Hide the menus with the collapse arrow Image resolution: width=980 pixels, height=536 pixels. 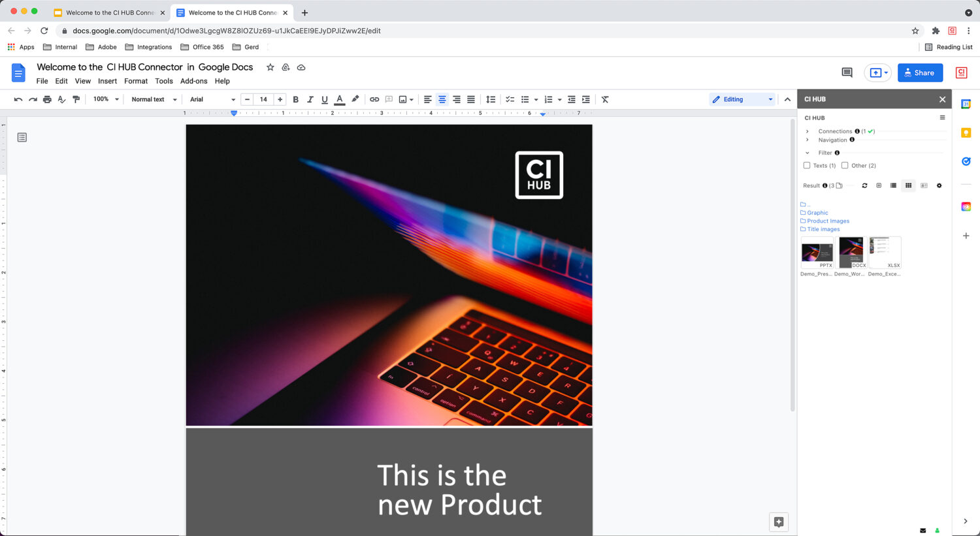tap(787, 99)
